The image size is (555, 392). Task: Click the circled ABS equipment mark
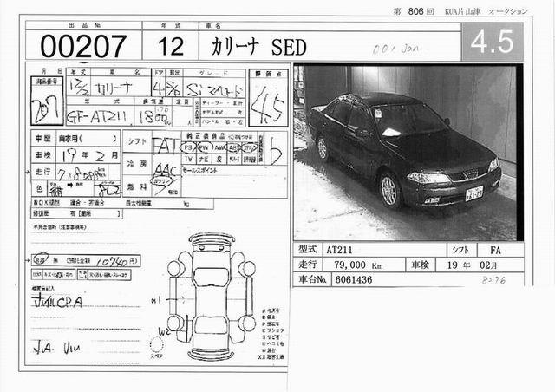pyautogui.click(x=233, y=147)
